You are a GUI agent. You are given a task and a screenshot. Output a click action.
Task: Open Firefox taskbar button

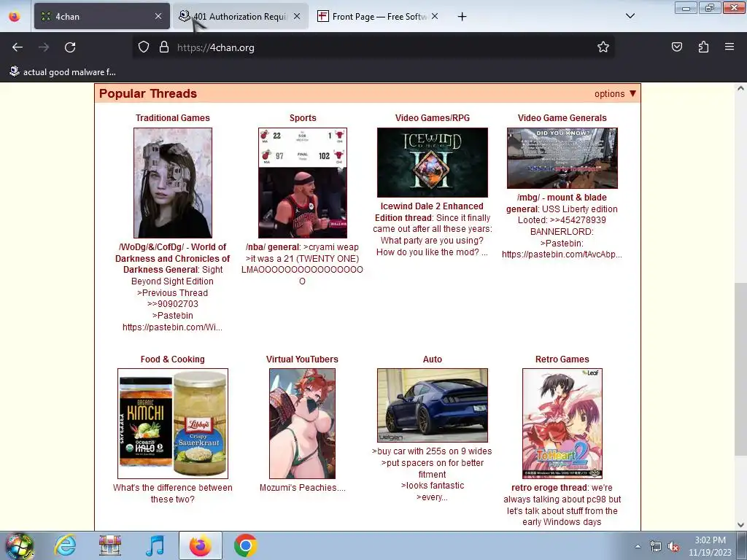pos(201,545)
